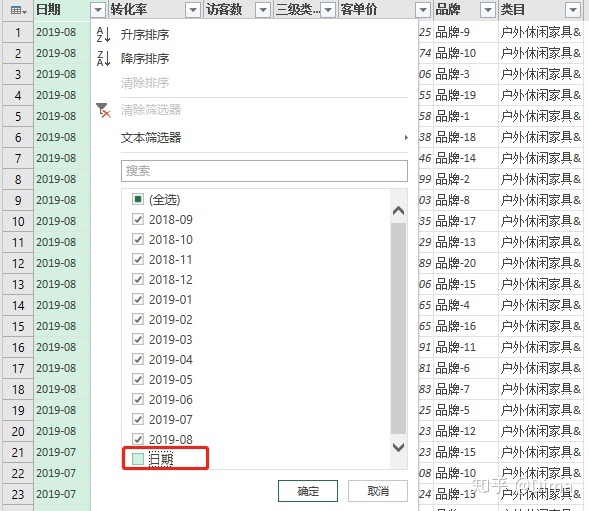
Task: Uncheck the 2018-10 checkbox
Action: 138,239
